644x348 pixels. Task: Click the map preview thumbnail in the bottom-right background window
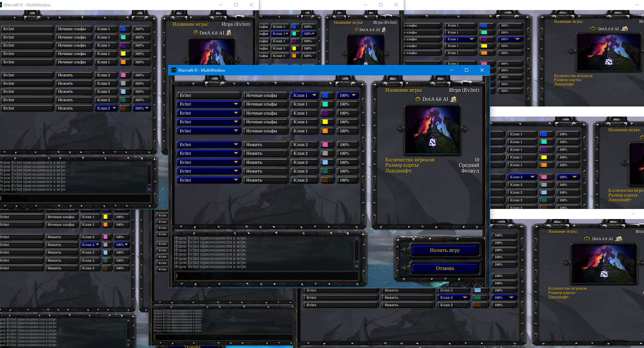pos(604,264)
